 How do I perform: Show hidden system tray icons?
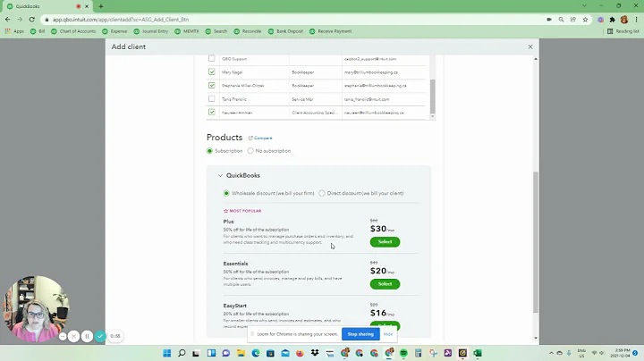[551, 353]
